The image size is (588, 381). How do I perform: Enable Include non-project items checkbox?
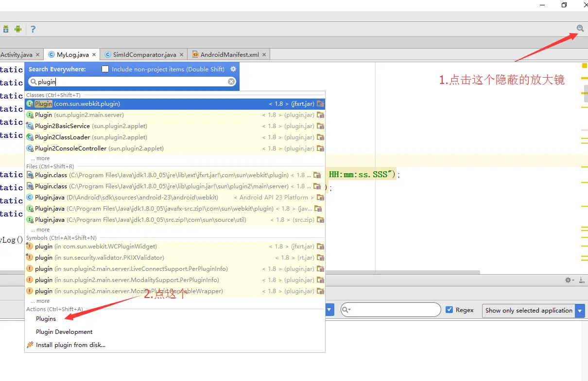(x=105, y=69)
